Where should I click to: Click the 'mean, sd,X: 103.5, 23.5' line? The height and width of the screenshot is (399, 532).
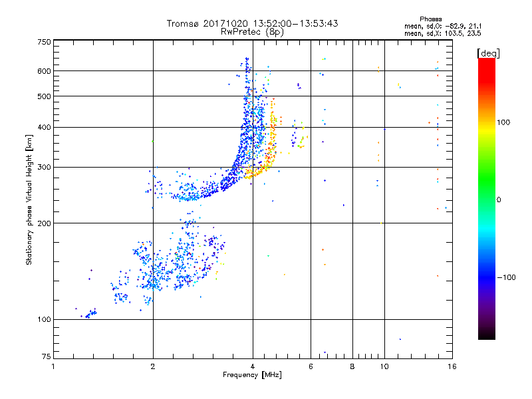(x=442, y=33)
